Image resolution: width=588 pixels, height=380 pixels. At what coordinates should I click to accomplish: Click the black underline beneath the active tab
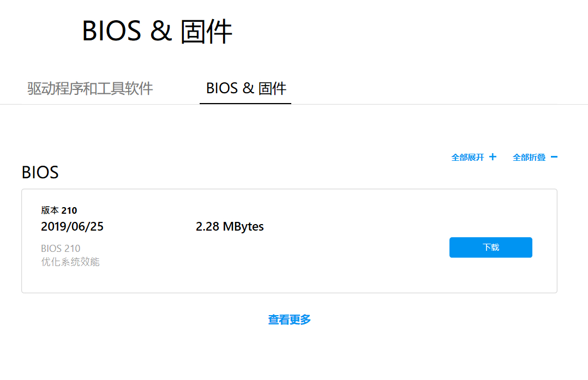coord(245,103)
